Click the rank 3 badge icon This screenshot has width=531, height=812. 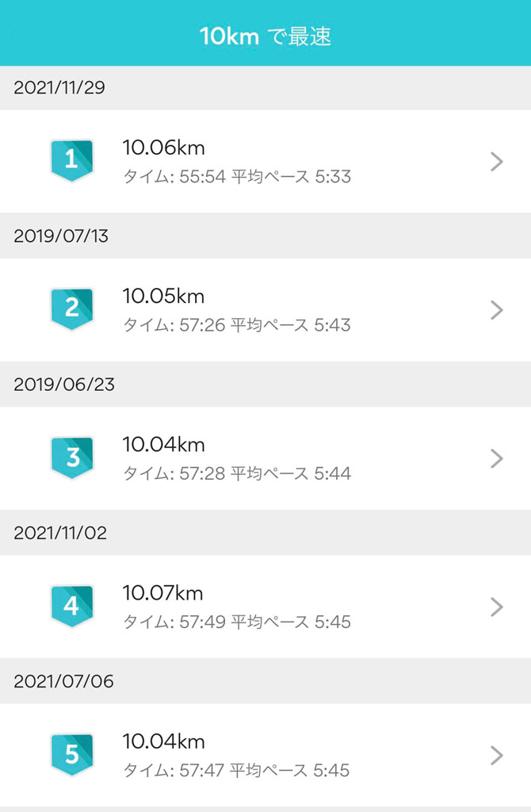click(x=71, y=458)
